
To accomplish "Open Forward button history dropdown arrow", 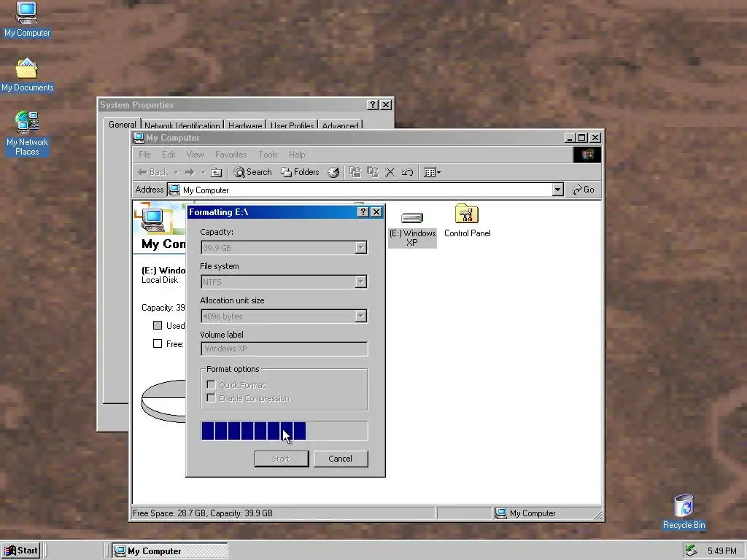I will 203,172.
